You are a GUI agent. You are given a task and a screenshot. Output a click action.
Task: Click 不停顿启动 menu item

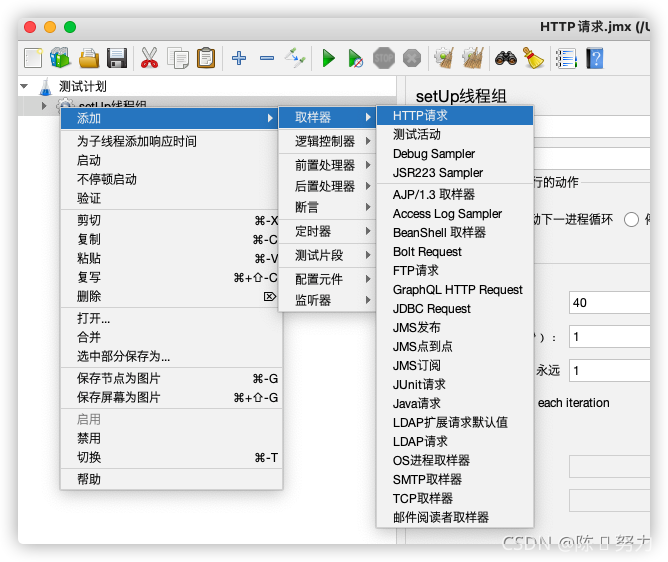click(172, 179)
